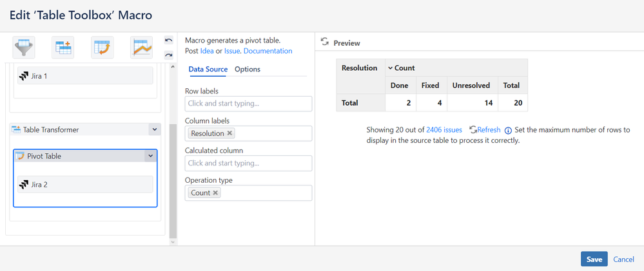The image size is (644, 271).
Task: Click the Row labels input field
Action: pyautogui.click(x=248, y=103)
